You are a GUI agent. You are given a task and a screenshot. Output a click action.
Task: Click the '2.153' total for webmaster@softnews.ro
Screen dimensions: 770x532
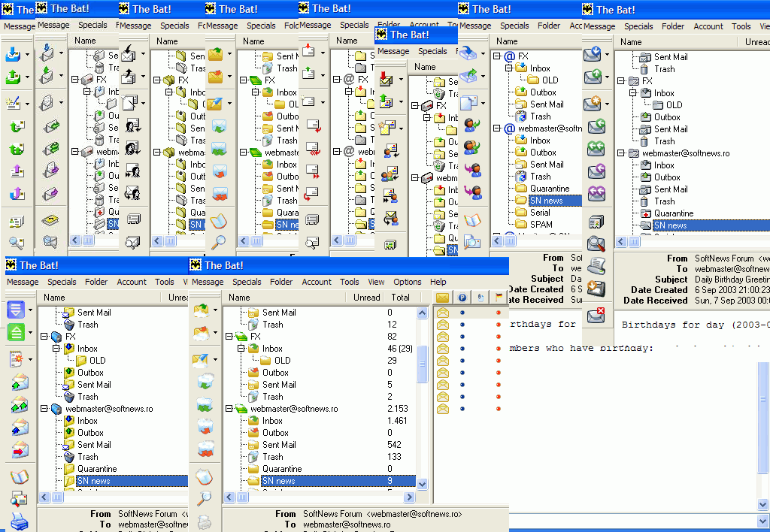[398, 408]
